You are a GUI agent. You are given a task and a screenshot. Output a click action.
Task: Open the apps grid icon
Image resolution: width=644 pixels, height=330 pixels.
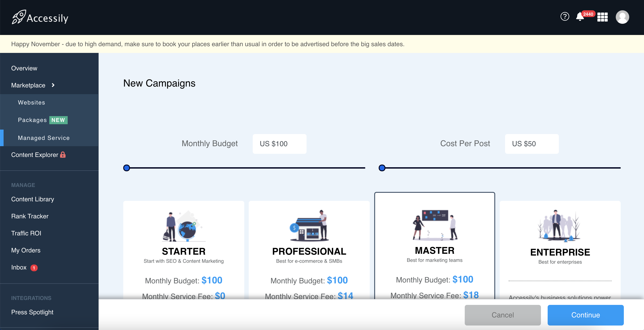603,17
